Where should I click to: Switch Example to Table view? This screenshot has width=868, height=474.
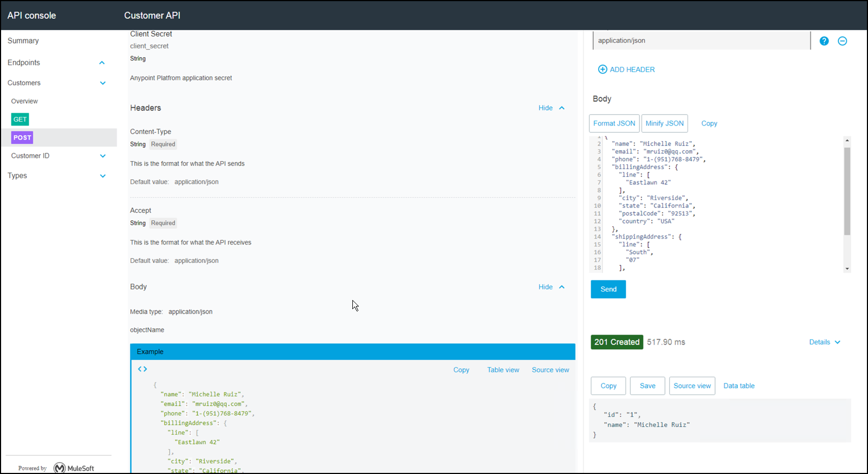(x=503, y=370)
